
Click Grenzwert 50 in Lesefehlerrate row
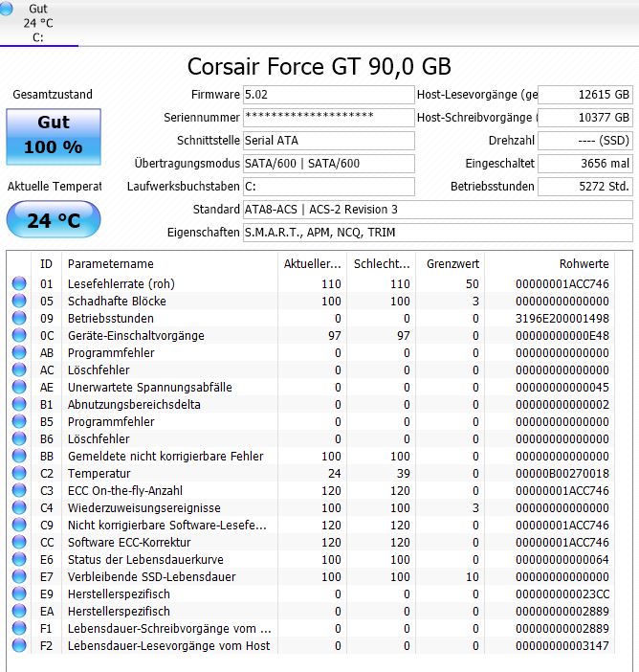pos(473,283)
